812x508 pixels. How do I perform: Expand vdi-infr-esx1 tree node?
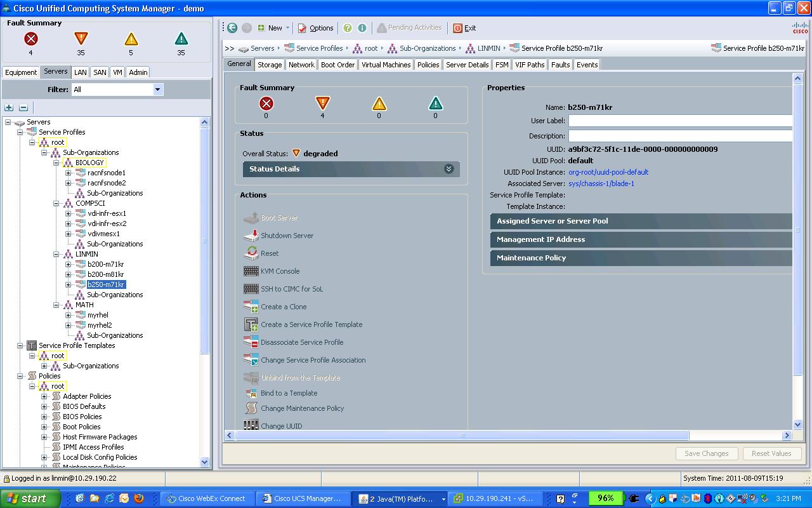[x=68, y=213]
